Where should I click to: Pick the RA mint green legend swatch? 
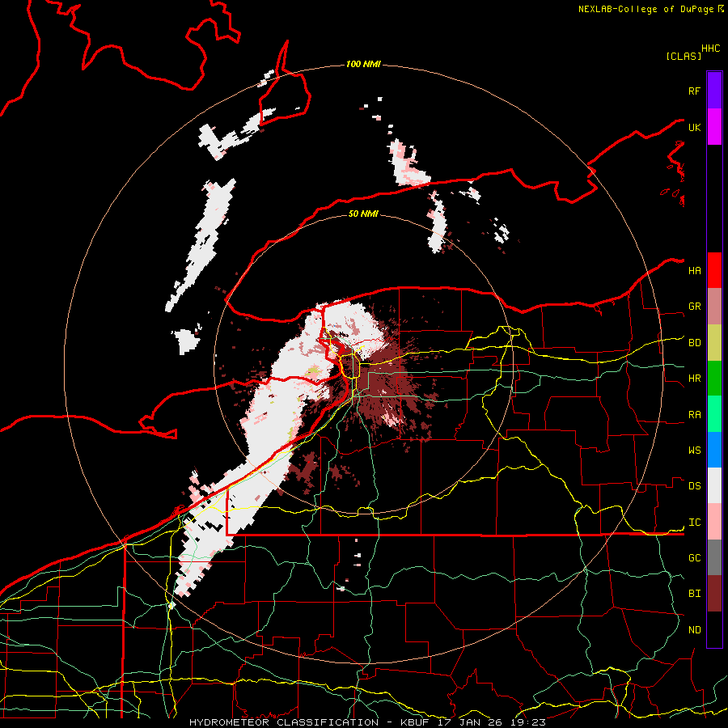pyautogui.click(x=714, y=414)
